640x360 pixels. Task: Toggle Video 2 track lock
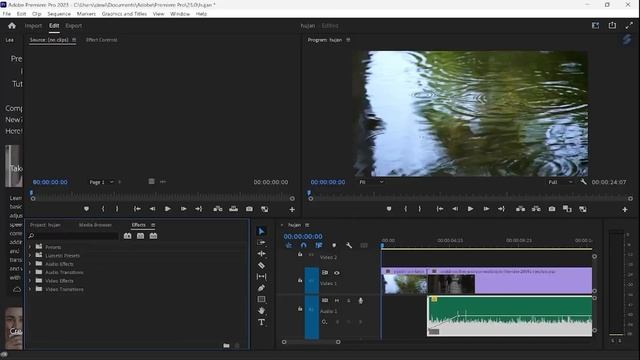pyautogui.click(x=300, y=254)
